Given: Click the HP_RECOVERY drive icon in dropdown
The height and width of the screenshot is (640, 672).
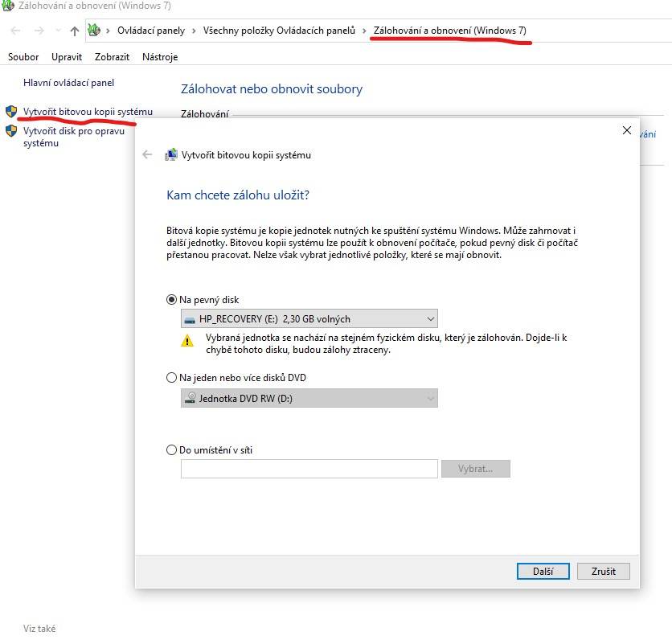Looking at the screenshot, I should point(190,320).
